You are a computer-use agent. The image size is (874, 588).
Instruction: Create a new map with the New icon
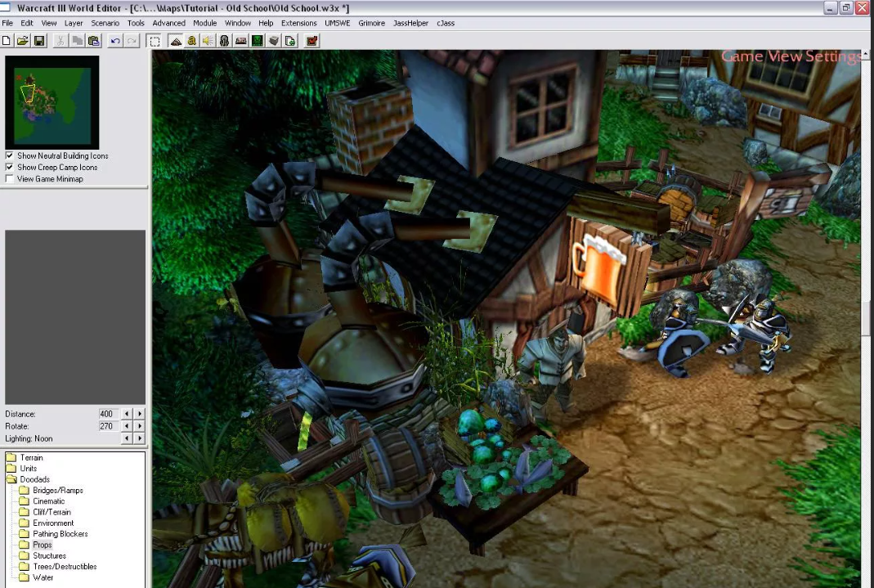6,41
